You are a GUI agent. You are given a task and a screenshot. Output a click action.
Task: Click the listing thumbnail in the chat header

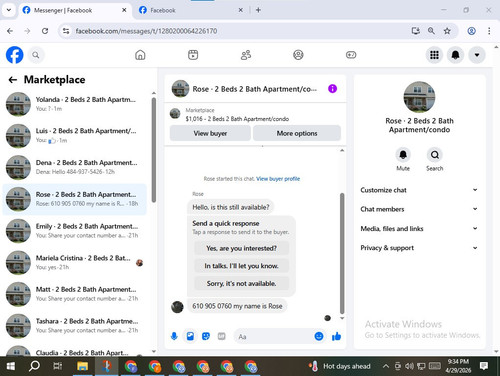click(180, 89)
